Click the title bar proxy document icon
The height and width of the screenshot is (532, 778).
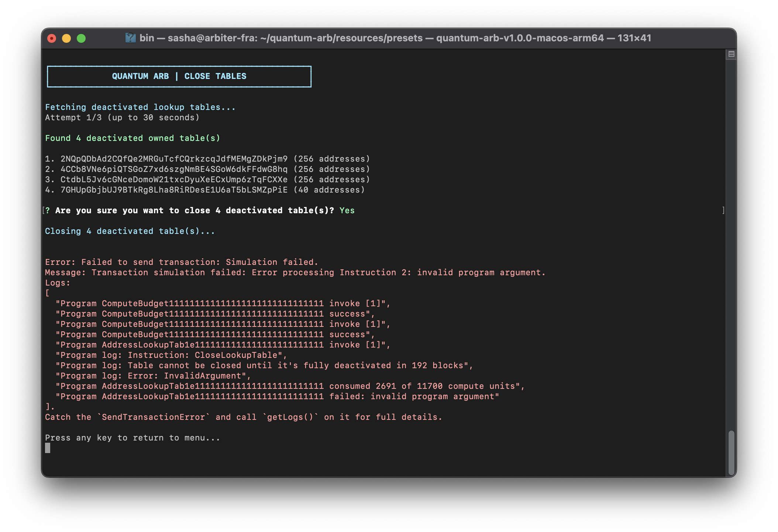[x=130, y=38]
